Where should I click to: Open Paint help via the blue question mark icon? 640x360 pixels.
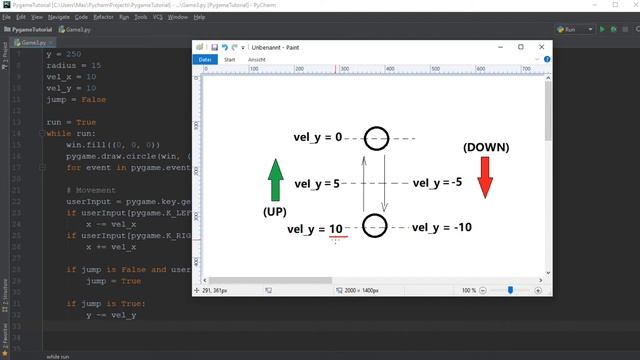point(547,59)
